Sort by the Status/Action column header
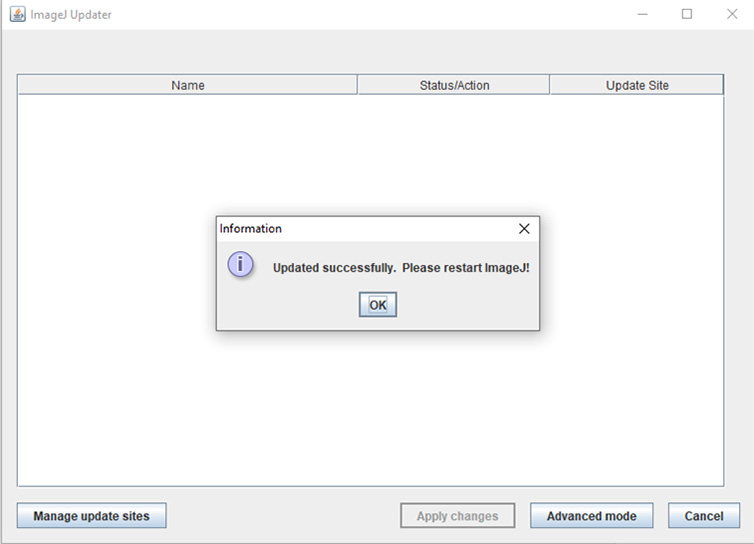The image size is (754, 544). click(x=454, y=85)
